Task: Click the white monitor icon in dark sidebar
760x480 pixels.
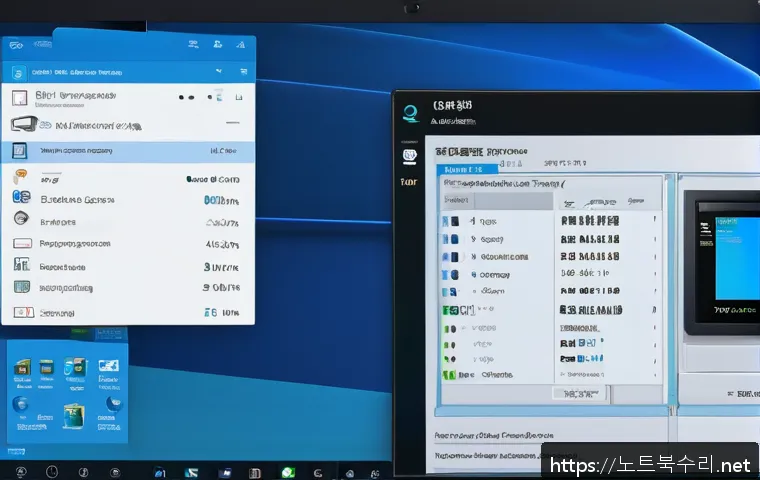Action: coord(410,156)
